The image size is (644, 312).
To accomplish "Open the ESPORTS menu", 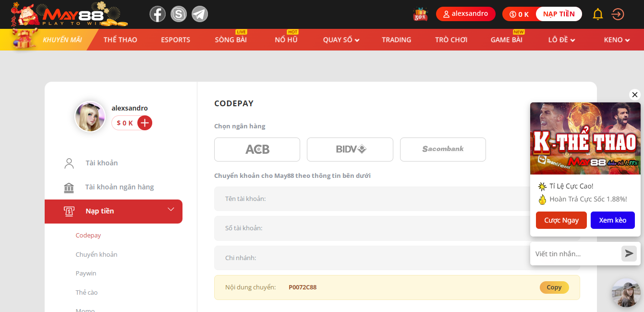I will point(175,40).
